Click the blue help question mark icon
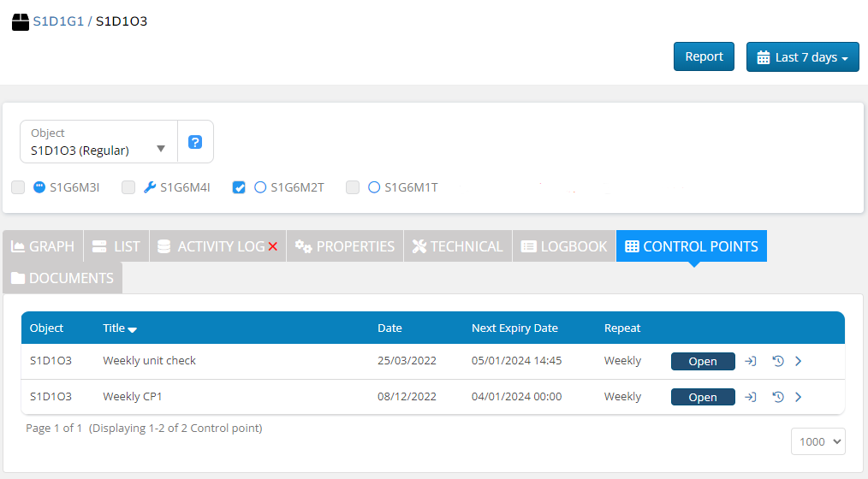 (195, 142)
